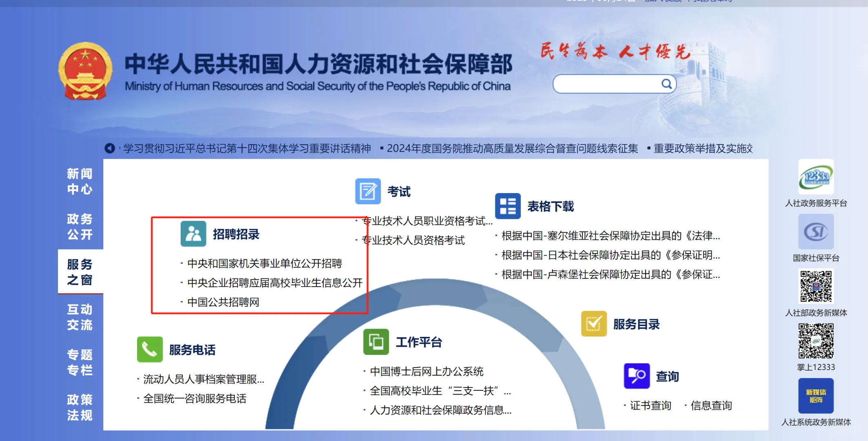Open the 中国-塞尔维亚社会保障协定 form link
The width and height of the screenshot is (868, 441).
point(611,236)
